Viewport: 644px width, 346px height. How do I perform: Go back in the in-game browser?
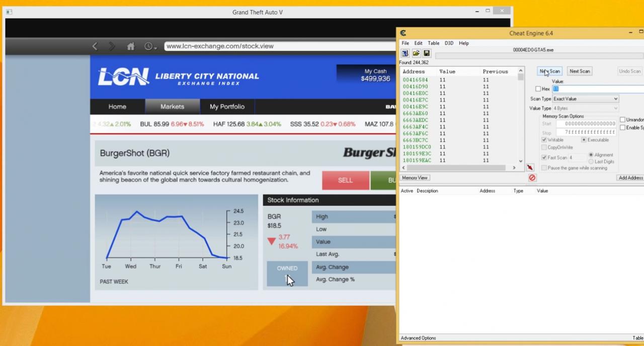(x=95, y=46)
